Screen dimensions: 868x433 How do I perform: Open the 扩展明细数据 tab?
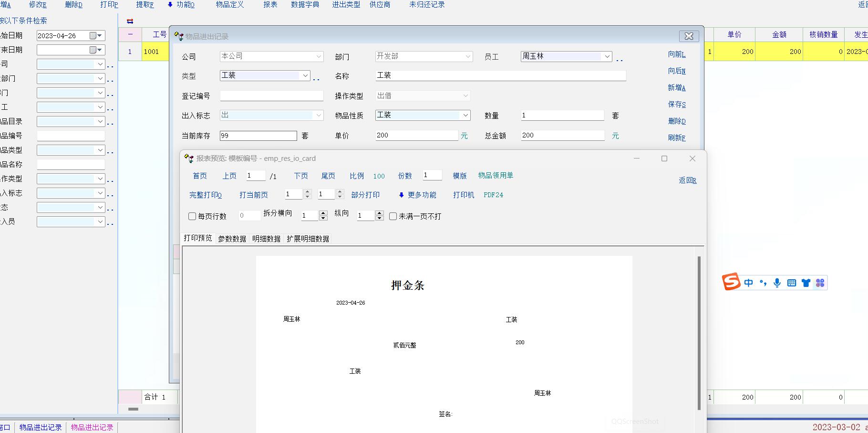(x=308, y=239)
